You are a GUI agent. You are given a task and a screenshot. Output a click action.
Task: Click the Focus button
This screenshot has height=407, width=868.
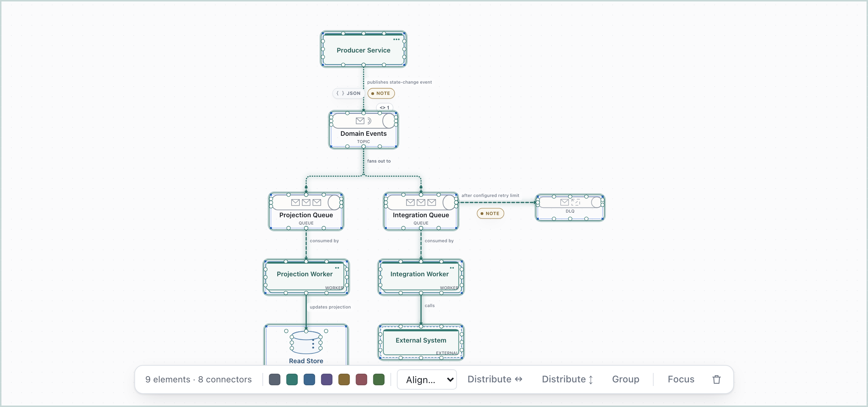tap(681, 379)
